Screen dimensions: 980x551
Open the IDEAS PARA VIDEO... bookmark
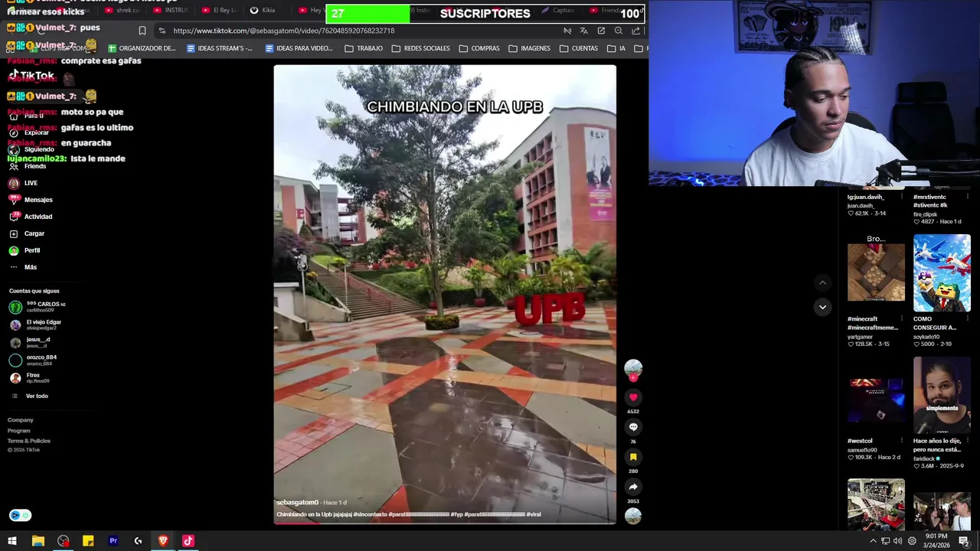point(299,48)
